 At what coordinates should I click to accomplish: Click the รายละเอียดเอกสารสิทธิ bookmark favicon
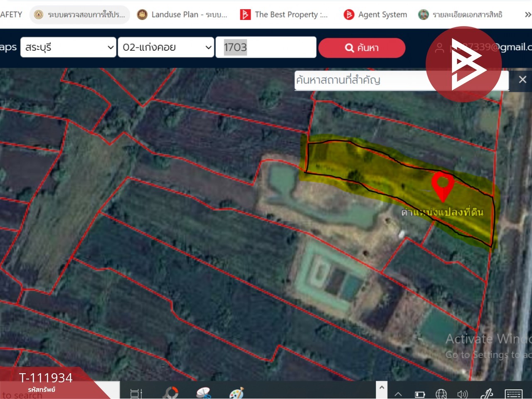point(423,15)
